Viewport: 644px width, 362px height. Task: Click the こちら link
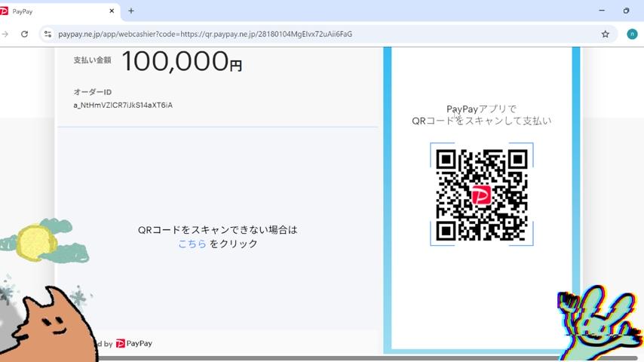[x=192, y=244]
